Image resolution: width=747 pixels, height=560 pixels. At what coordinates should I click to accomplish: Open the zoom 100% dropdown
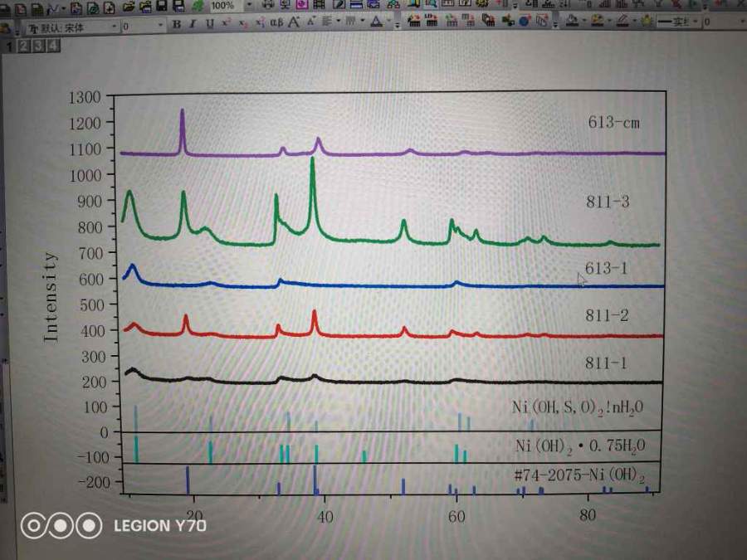249,4
